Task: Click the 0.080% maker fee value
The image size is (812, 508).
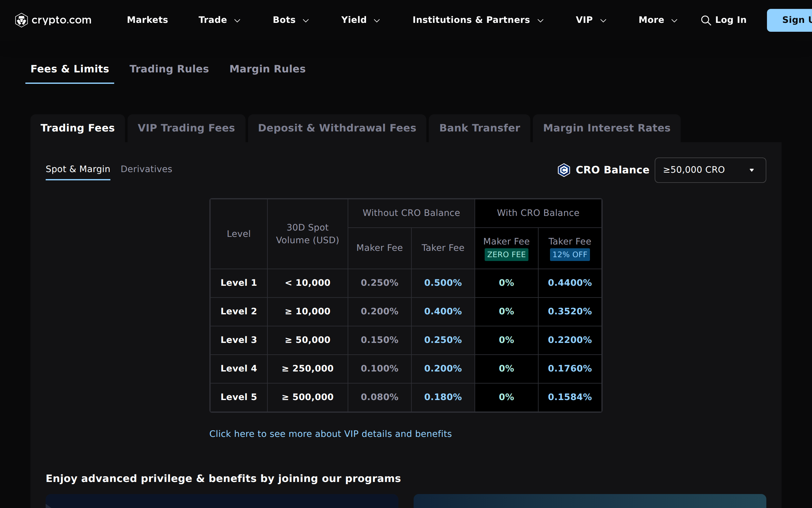Action: (379, 397)
